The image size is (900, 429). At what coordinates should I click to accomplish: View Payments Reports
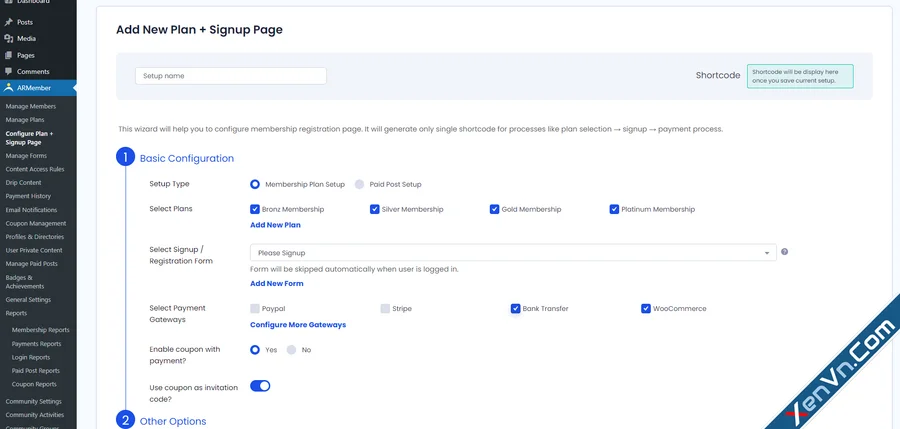[x=36, y=344]
